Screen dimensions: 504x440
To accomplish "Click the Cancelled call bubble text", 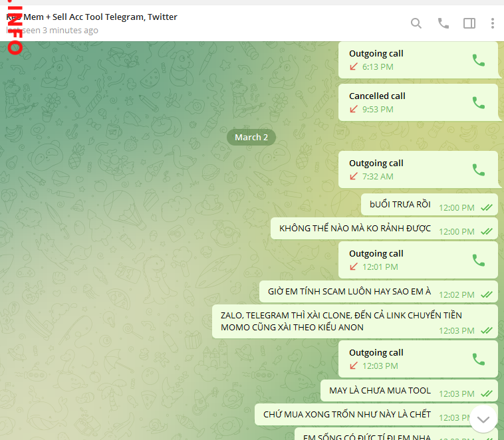I will (377, 96).
